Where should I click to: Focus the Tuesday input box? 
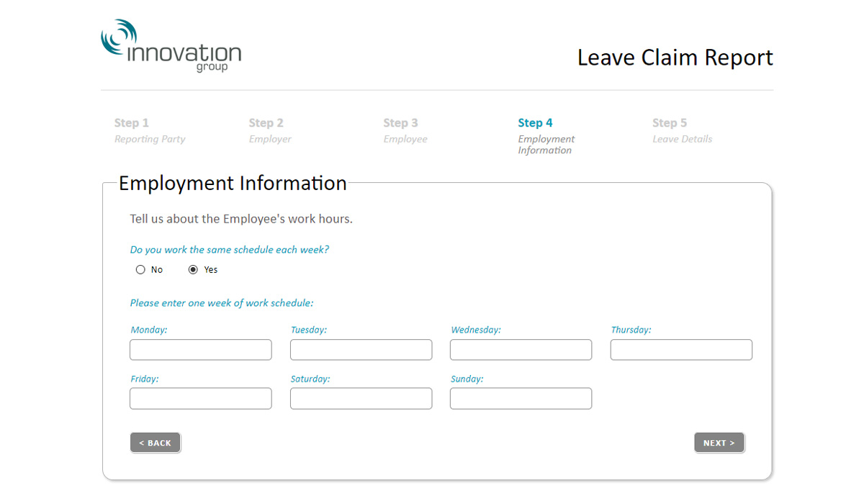click(361, 350)
